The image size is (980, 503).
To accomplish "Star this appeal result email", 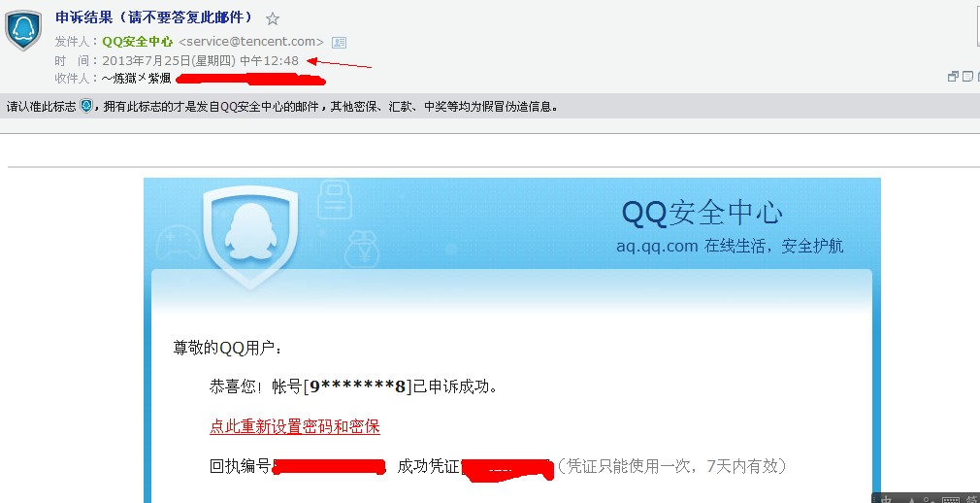I will coord(272,18).
